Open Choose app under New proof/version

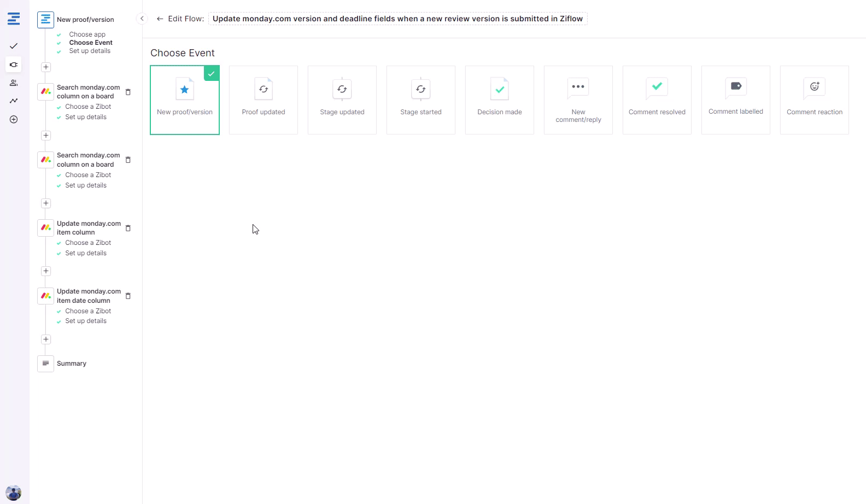click(87, 34)
